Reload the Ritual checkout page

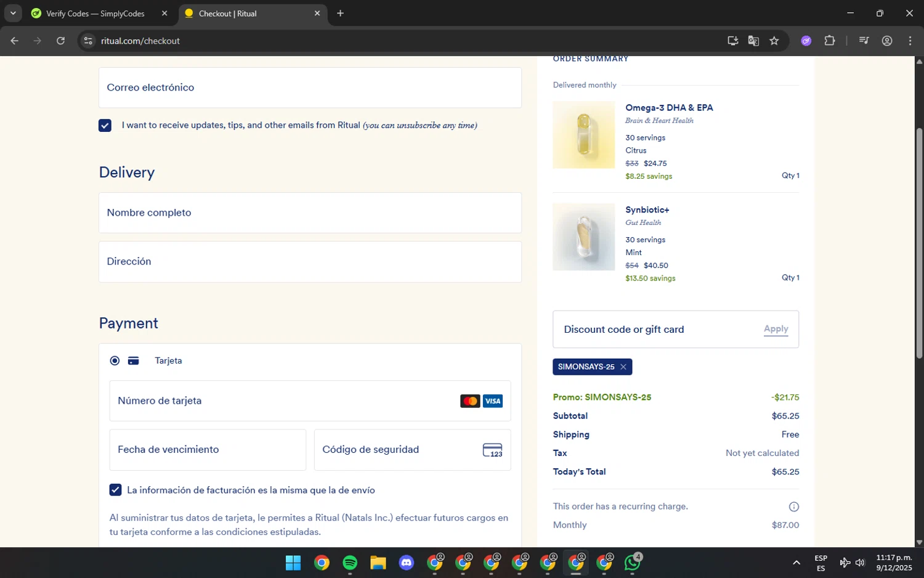(x=60, y=41)
